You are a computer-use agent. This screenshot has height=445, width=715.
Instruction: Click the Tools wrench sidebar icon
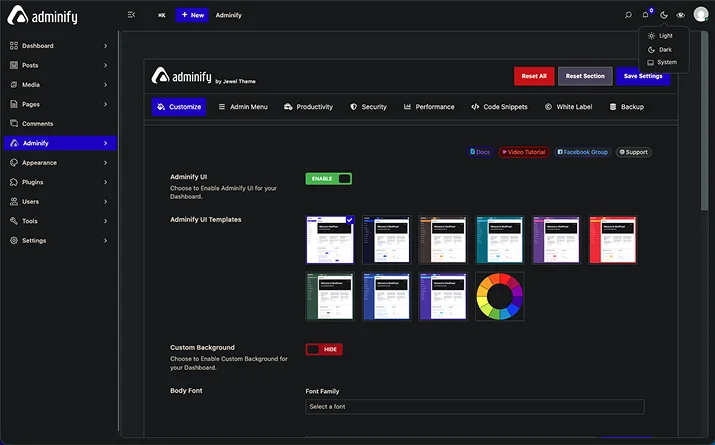(14, 221)
